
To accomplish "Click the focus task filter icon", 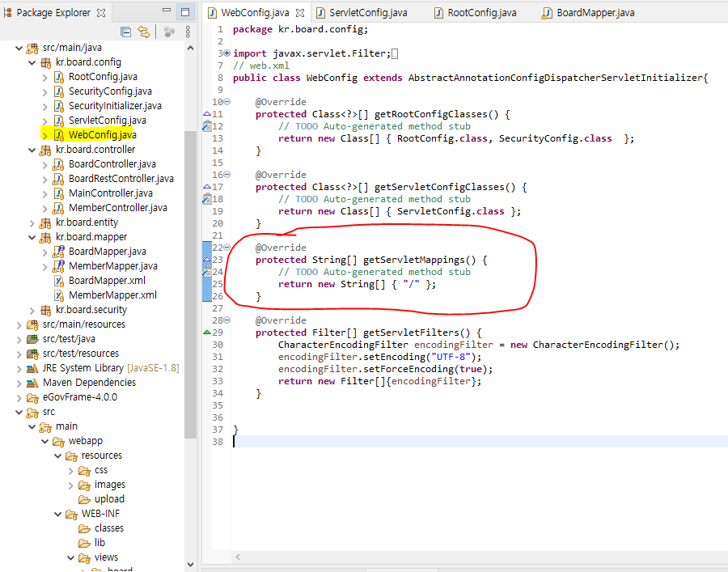I will tap(169, 32).
